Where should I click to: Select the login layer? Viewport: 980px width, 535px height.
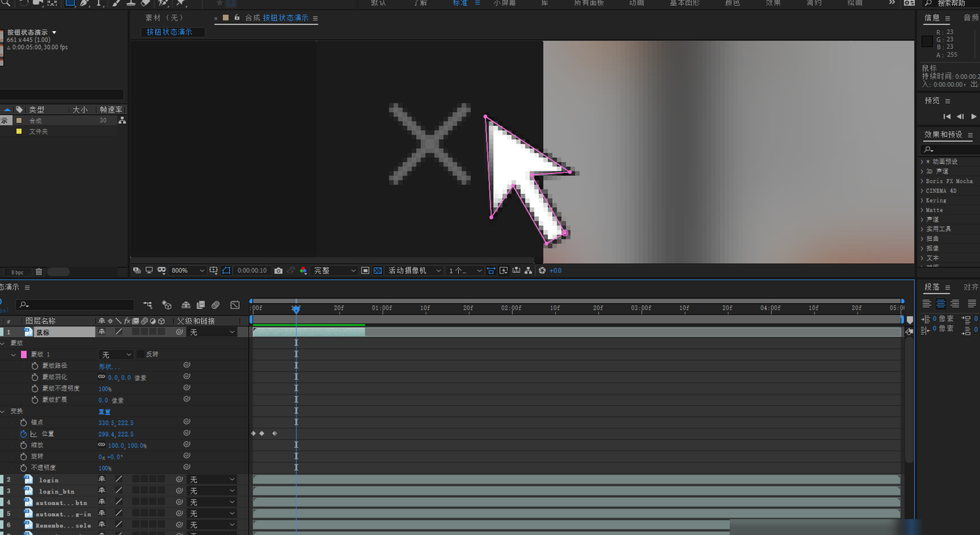(48, 479)
